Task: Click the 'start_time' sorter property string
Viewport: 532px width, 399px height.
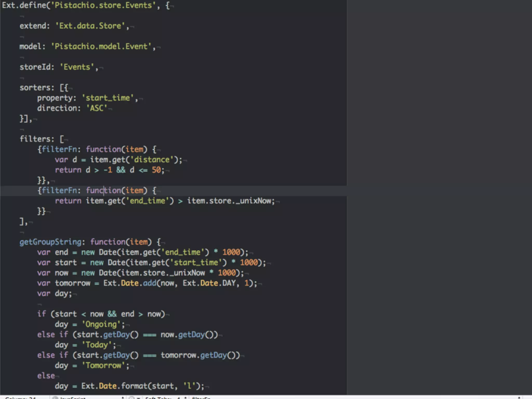Action: (x=108, y=98)
